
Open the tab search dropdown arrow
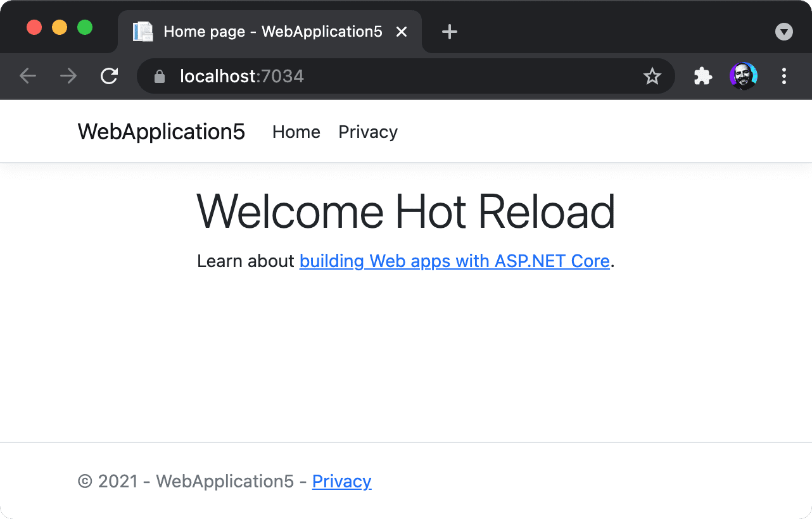click(784, 32)
